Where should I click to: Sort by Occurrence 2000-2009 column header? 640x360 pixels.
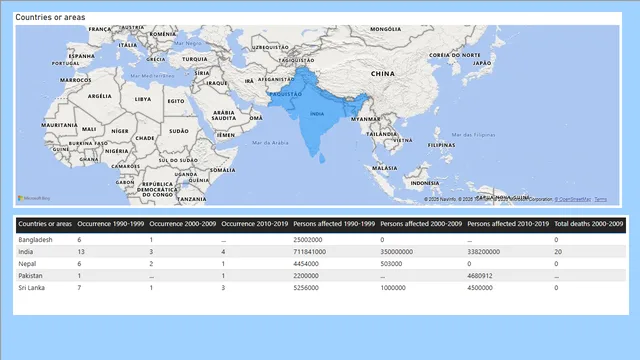(182, 224)
